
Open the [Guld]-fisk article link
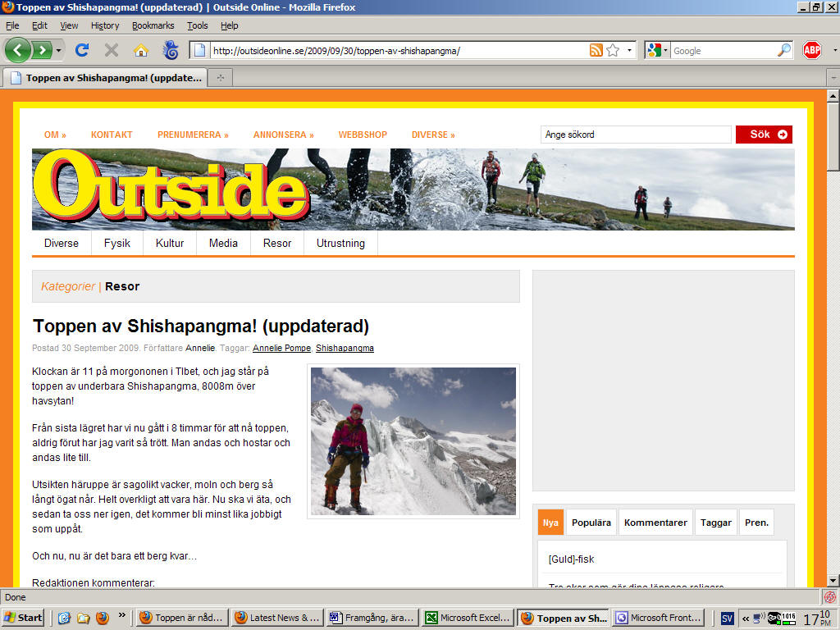(x=571, y=559)
